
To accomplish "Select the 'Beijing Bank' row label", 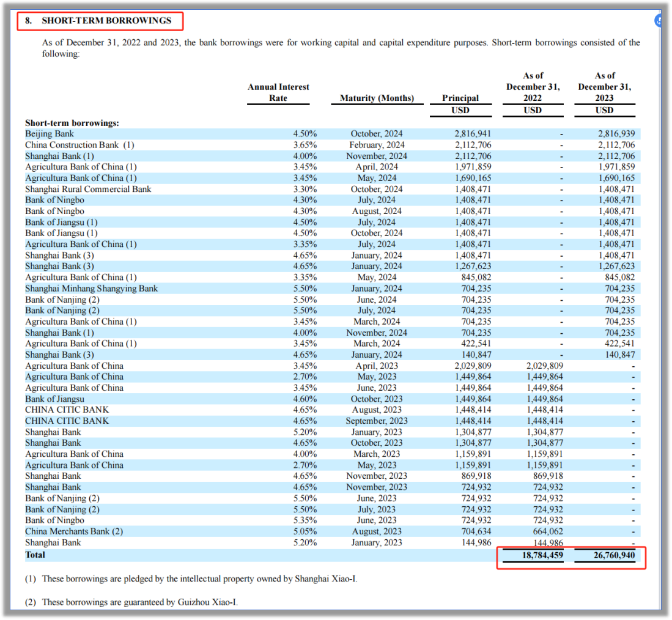I will [50, 134].
